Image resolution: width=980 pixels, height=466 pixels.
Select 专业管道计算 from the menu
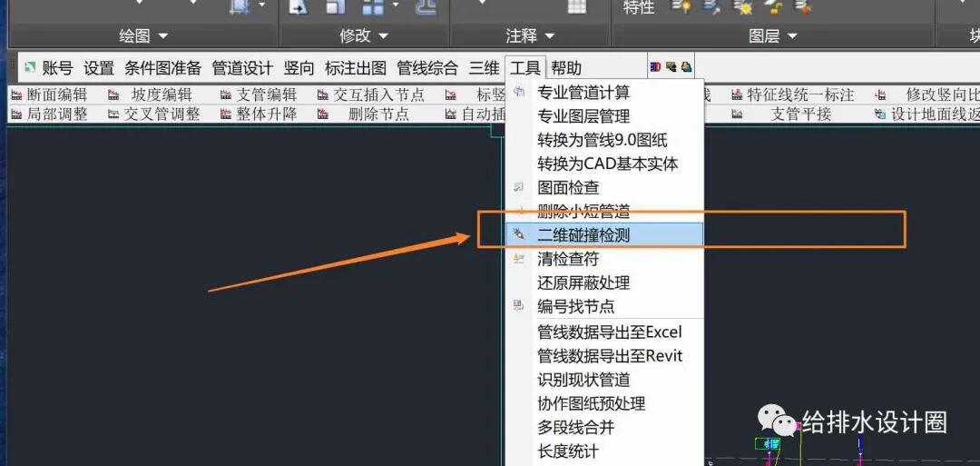pos(605,93)
